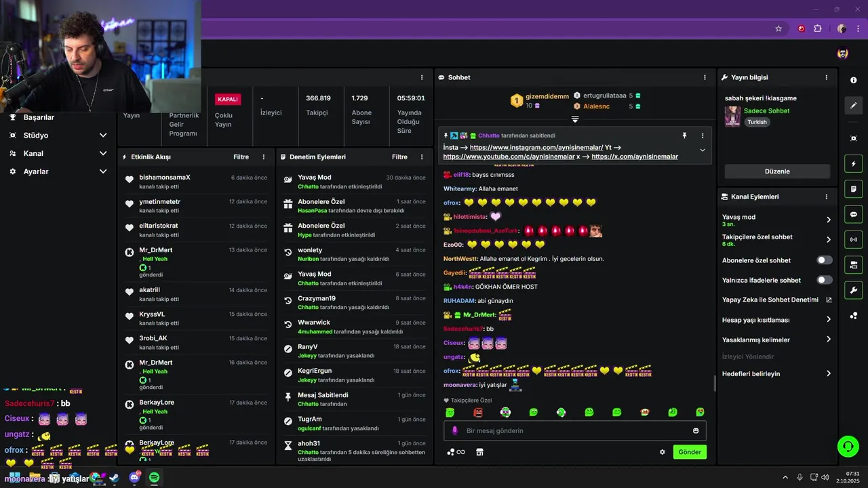Image resolution: width=868 pixels, height=488 pixels.
Task: Click Düzenle button in Yayın bilgisi
Action: coord(777,171)
